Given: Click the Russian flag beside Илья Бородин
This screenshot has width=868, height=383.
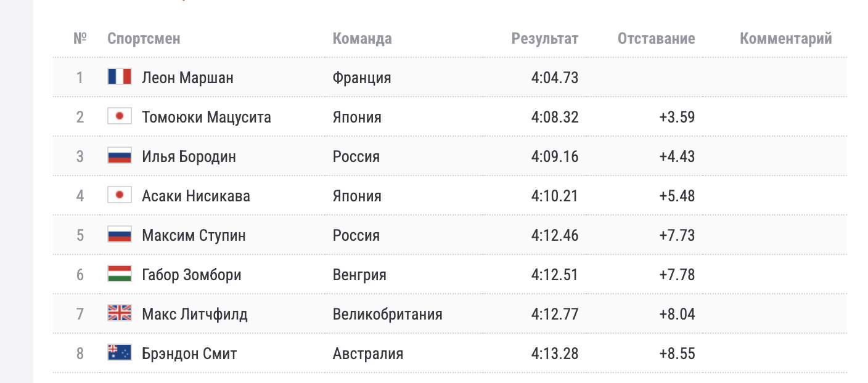Looking at the screenshot, I should (x=120, y=156).
